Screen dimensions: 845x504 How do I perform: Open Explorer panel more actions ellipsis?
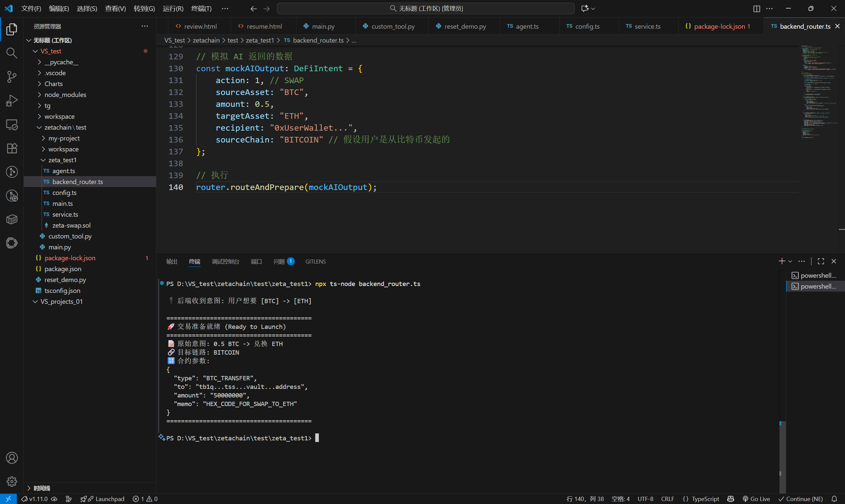pos(145,26)
